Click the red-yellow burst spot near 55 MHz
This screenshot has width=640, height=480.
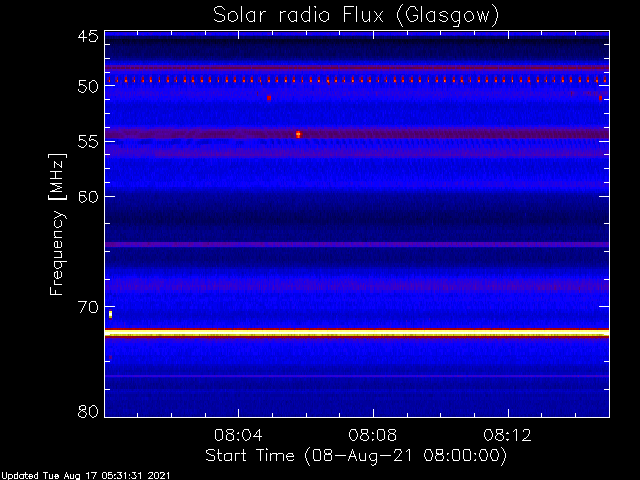(x=298, y=134)
